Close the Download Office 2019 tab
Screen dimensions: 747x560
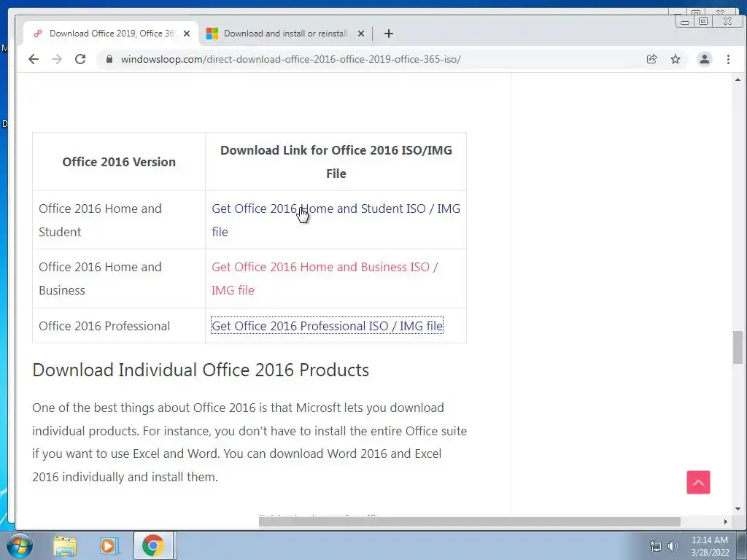(x=187, y=34)
